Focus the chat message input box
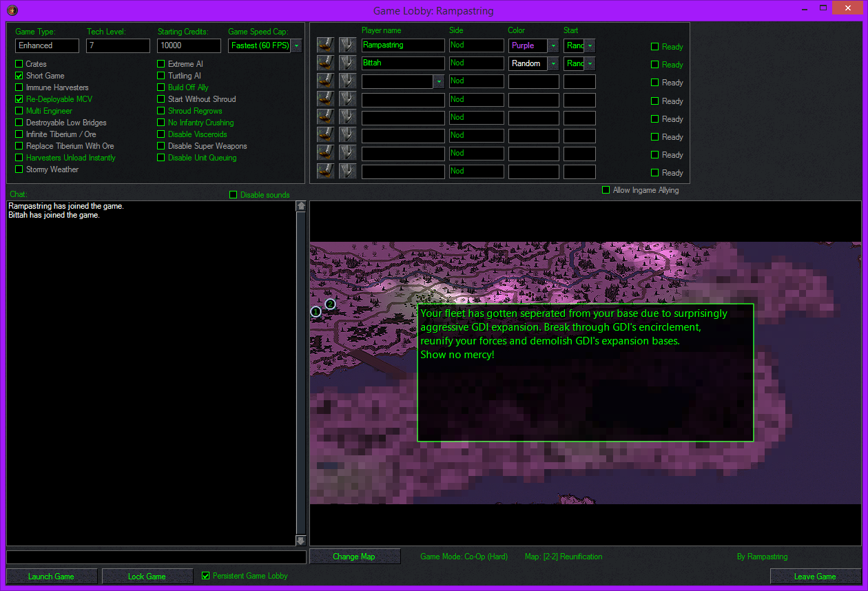This screenshot has height=591, width=868. pos(156,557)
